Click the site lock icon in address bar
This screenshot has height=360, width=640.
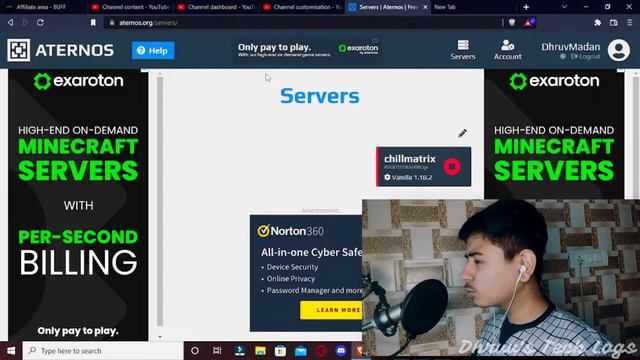coord(111,23)
